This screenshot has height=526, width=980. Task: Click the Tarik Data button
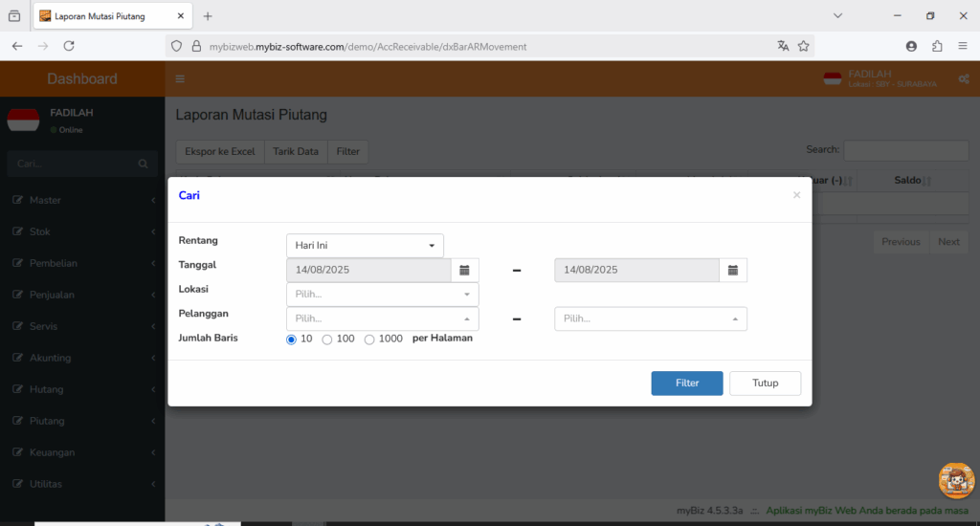296,151
